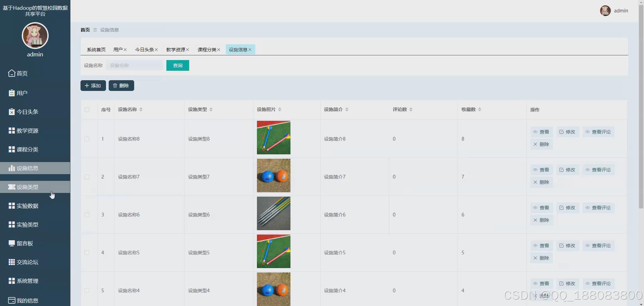Go to 首页 via the home icon
Viewport: 644px width, 306px height.
[x=21, y=73]
